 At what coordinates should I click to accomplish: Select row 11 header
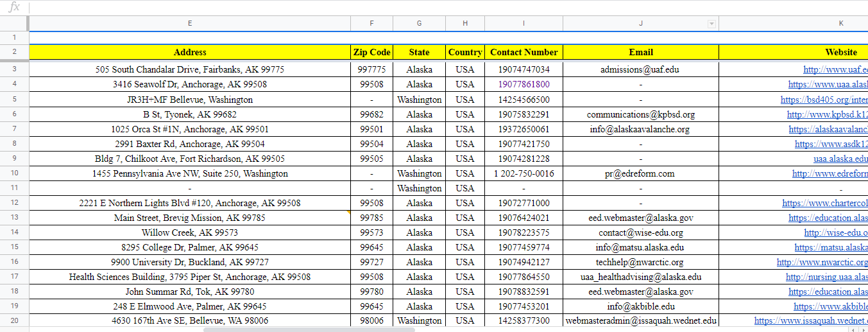point(14,188)
